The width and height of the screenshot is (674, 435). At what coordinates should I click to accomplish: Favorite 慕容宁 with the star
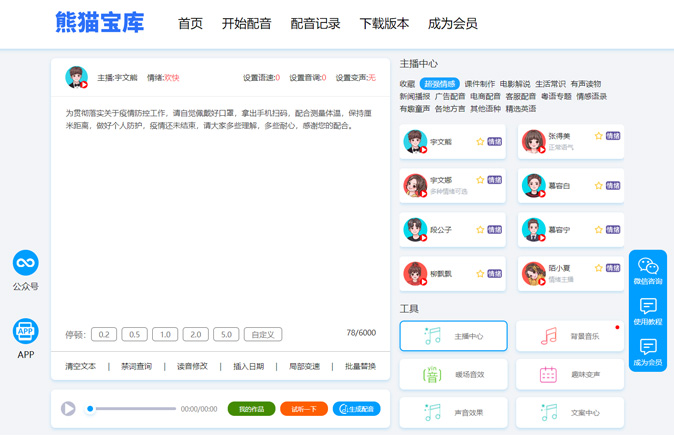598,230
